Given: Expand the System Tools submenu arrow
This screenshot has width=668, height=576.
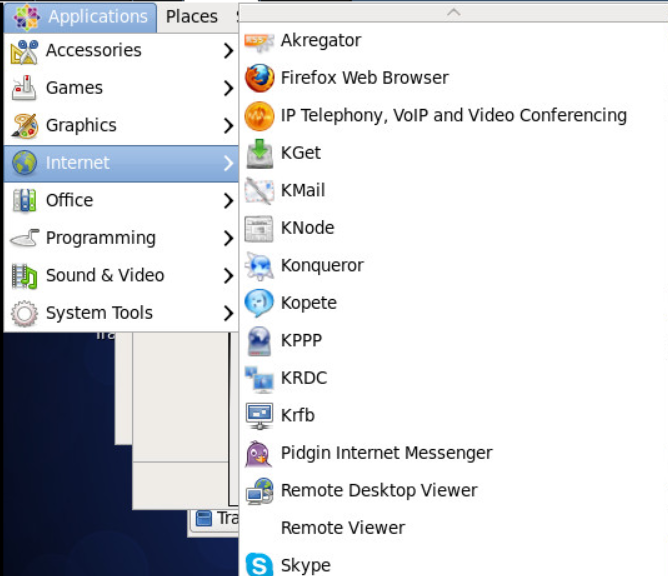Looking at the screenshot, I should point(228,313).
